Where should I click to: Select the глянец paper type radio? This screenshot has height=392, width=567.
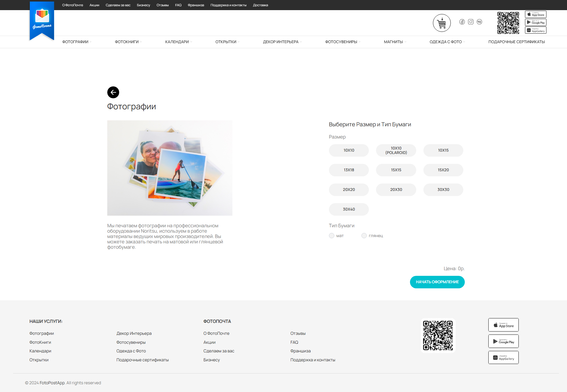point(364,236)
